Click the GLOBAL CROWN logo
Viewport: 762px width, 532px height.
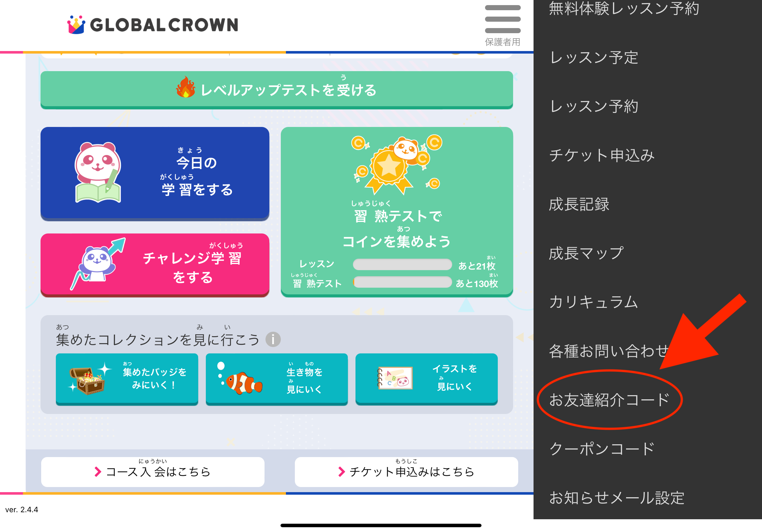click(153, 25)
